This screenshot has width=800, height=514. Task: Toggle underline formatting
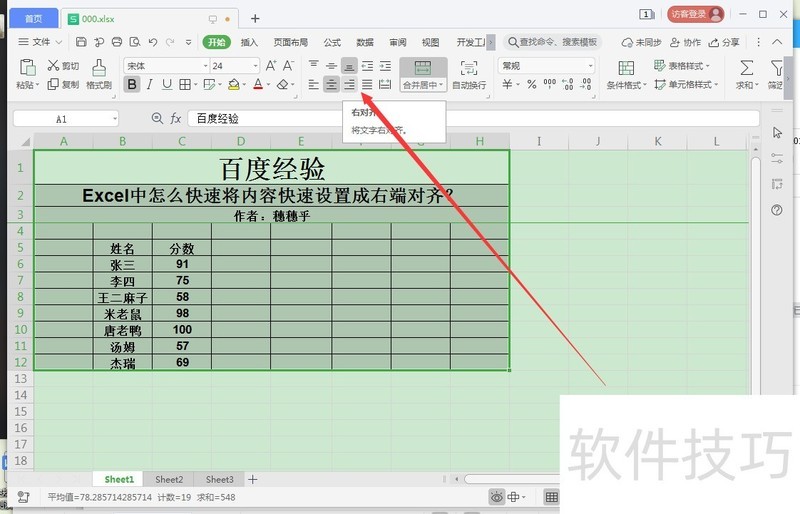point(167,84)
